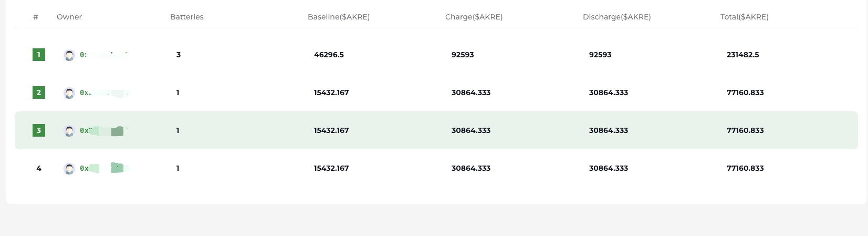The height and width of the screenshot is (236, 868).
Task: Click the Owner column header
Action: [69, 17]
